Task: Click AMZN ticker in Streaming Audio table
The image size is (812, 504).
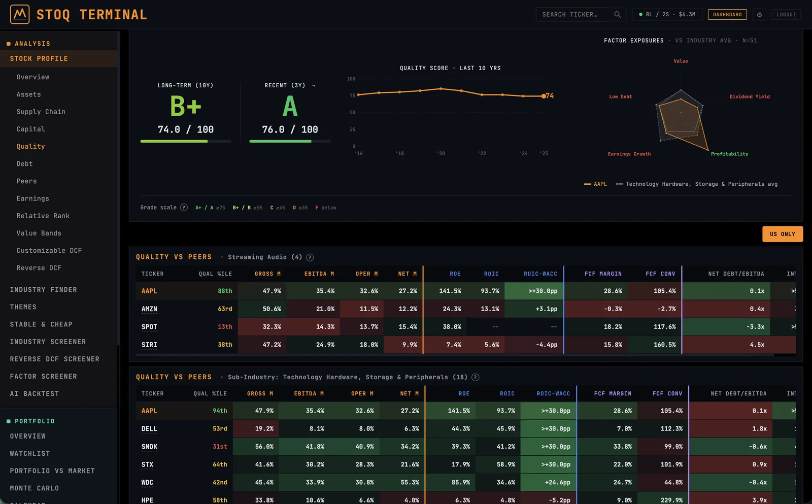Action: (x=149, y=309)
